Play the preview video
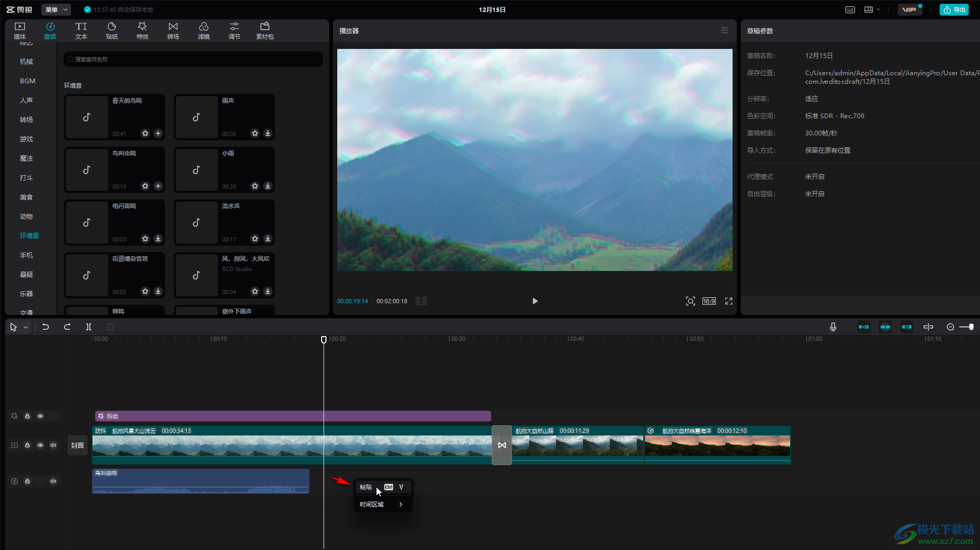980x550 pixels. click(535, 301)
